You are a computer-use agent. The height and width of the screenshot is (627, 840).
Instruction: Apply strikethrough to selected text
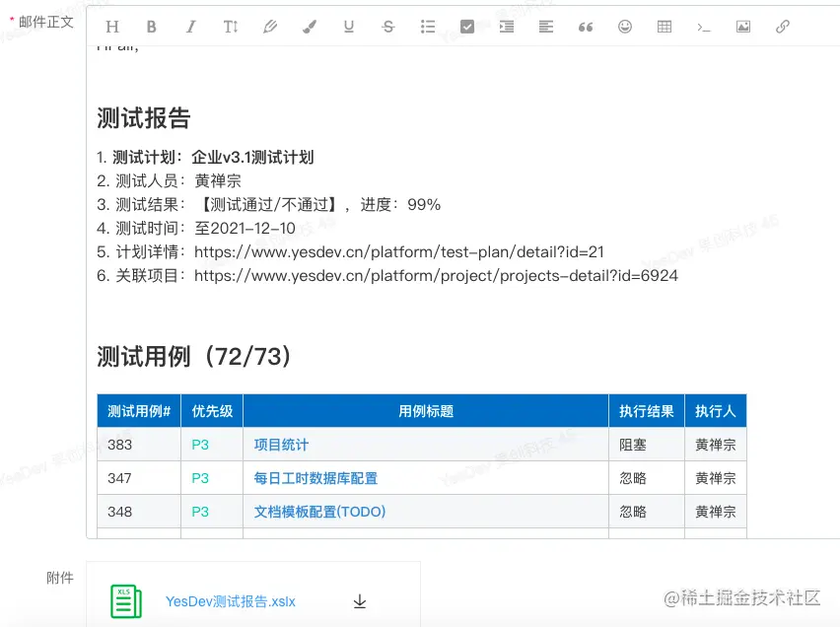[387, 28]
